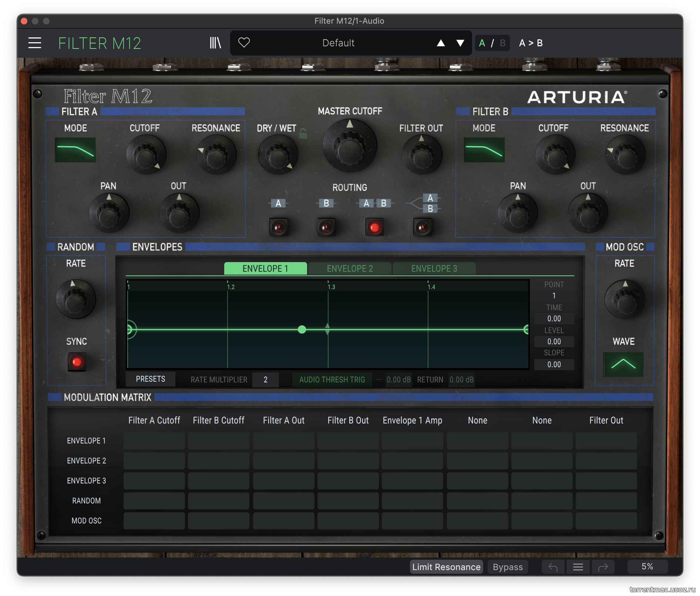
Task: Click the envelope Level value field
Action: point(554,341)
